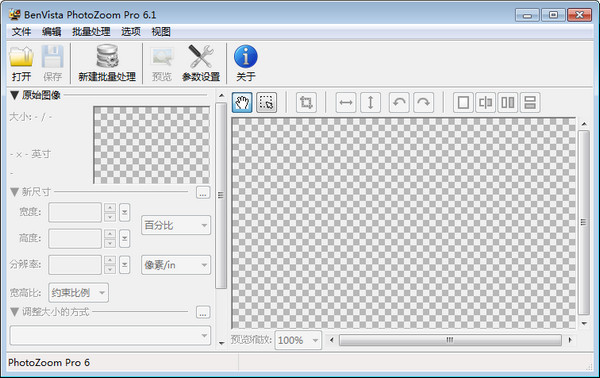Image resolution: width=600 pixels, height=378 pixels.
Task: Click the preview scrollbar right arrow
Action: pyautogui.click(x=570, y=340)
